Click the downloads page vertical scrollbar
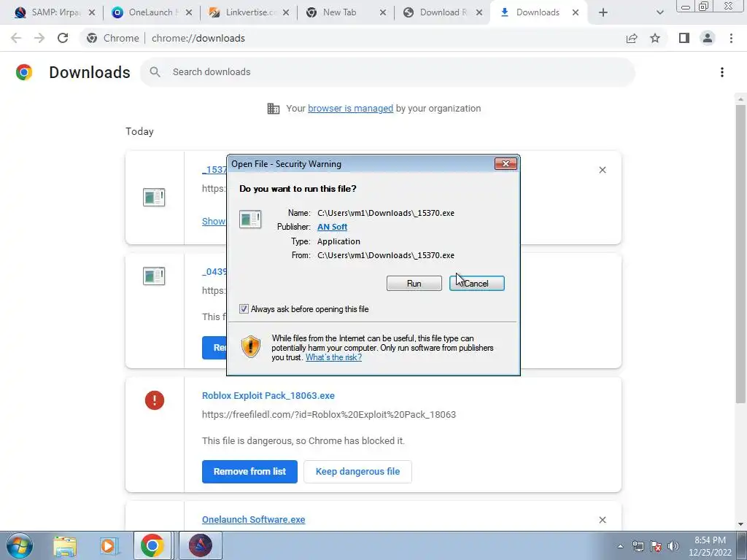The height and width of the screenshot is (560, 747). pyautogui.click(x=740, y=252)
